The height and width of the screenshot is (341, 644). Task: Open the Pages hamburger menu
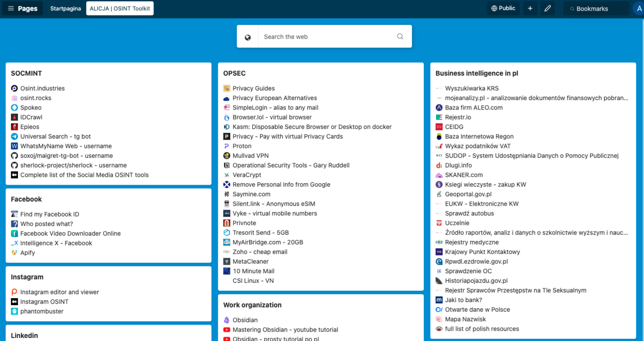10,8
